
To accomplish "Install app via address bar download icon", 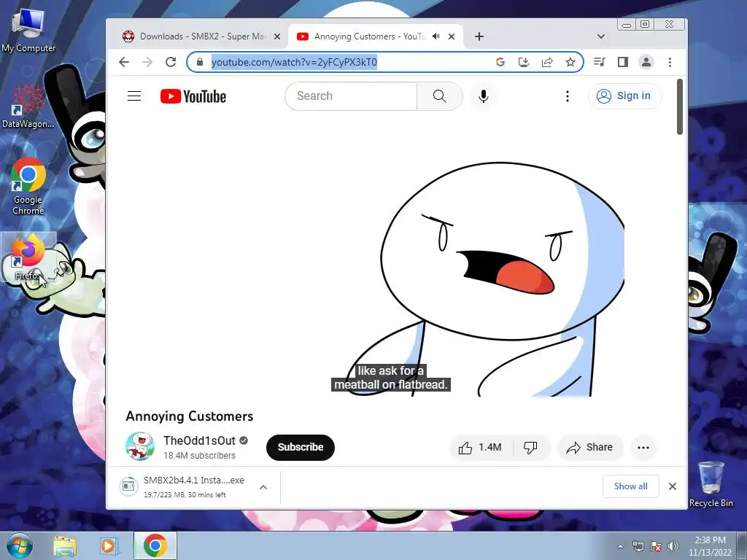I will tap(524, 62).
